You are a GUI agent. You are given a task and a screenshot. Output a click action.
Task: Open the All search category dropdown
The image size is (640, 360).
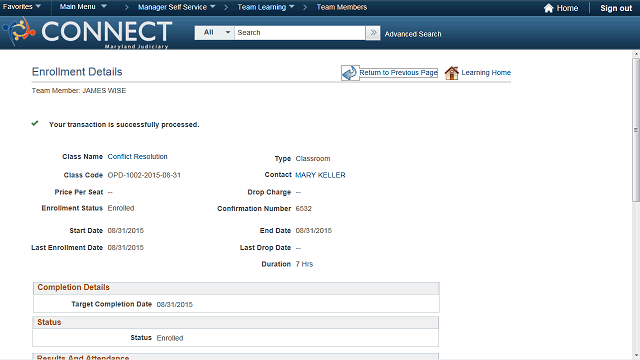pyautogui.click(x=215, y=33)
